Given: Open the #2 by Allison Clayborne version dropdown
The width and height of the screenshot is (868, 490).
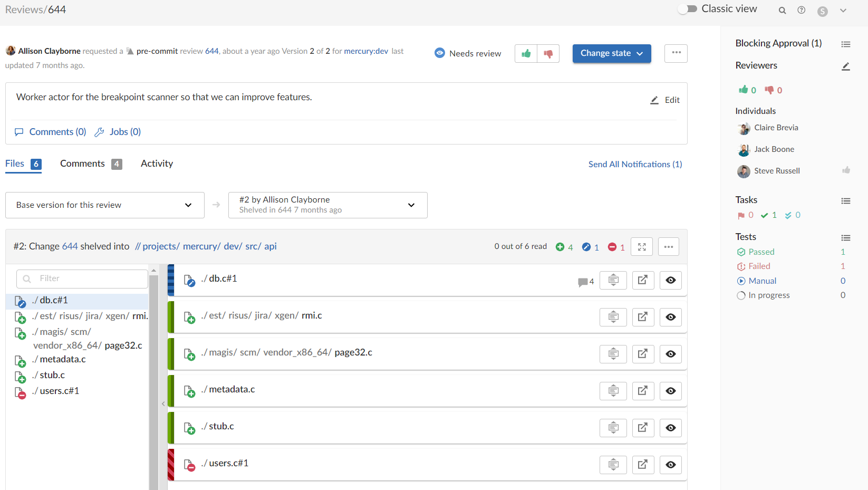Looking at the screenshot, I should (x=327, y=205).
